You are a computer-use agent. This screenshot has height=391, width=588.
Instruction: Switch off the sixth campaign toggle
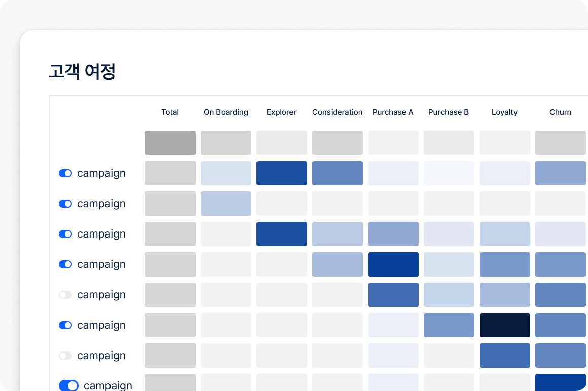65,325
